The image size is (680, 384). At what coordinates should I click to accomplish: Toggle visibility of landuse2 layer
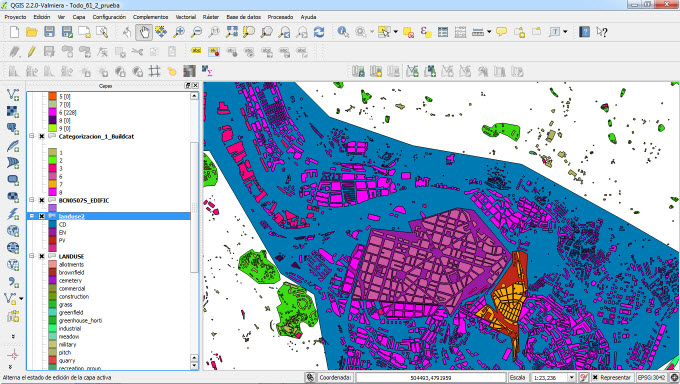coord(42,216)
